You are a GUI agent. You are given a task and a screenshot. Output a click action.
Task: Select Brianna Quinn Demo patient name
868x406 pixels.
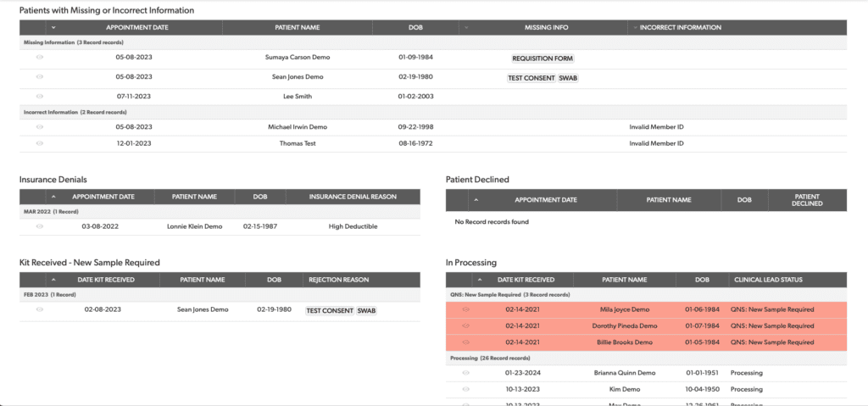click(x=625, y=373)
